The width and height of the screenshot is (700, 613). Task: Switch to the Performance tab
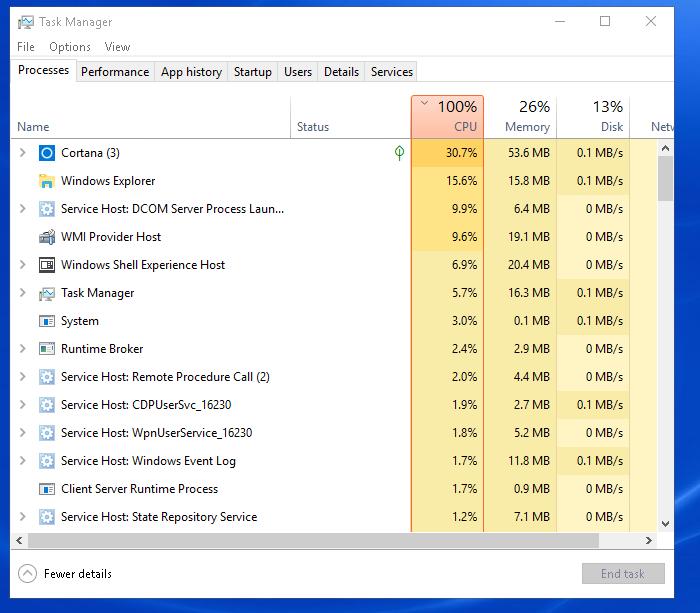coord(115,72)
